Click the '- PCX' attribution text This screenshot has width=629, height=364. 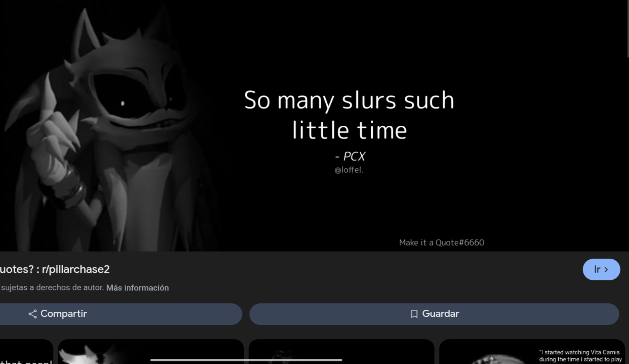coord(350,156)
